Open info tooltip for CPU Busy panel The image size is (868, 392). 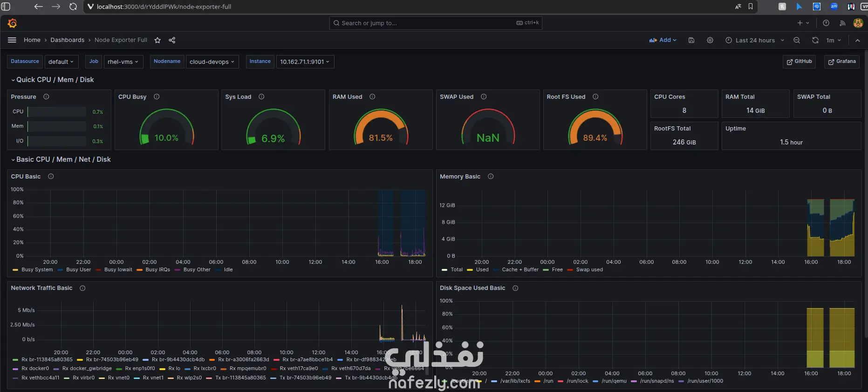click(157, 97)
